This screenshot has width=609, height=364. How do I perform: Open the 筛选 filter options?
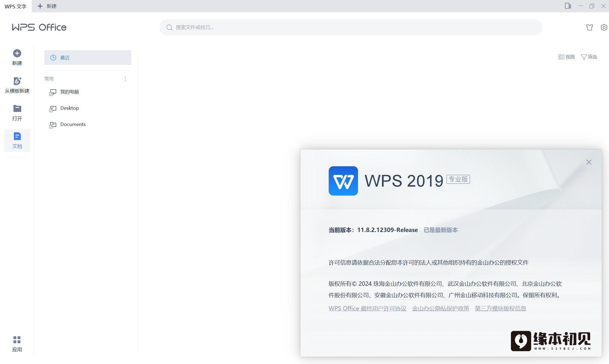[589, 57]
